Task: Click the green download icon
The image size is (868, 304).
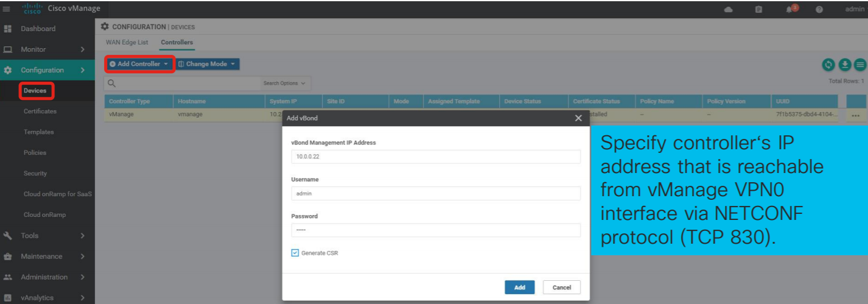Action: [844, 65]
